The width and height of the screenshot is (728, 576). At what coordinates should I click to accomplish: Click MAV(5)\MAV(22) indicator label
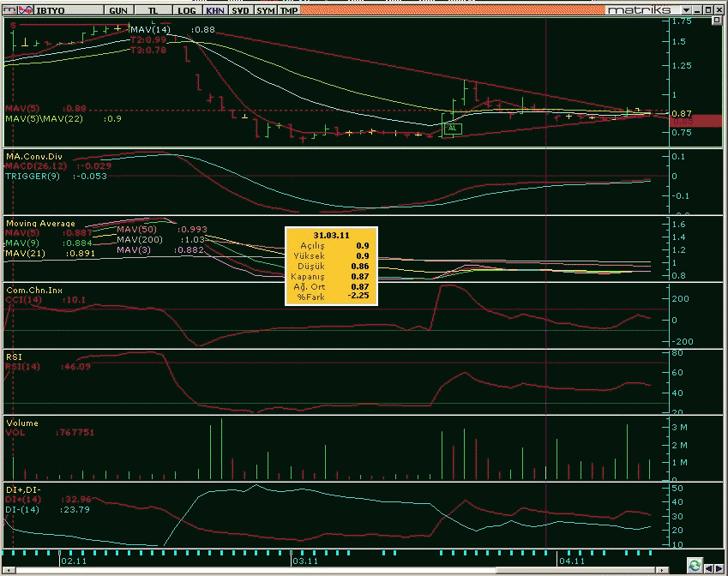[x=44, y=119]
